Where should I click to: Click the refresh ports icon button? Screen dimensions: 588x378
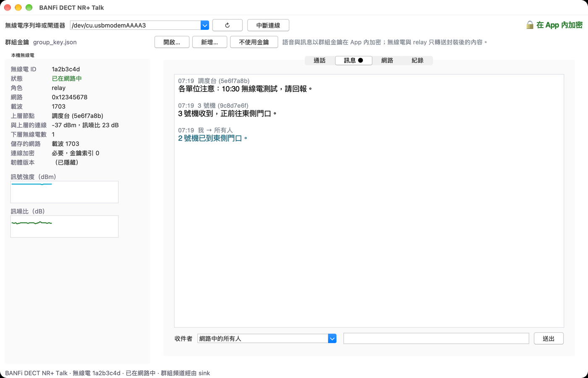pyautogui.click(x=227, y=25)
